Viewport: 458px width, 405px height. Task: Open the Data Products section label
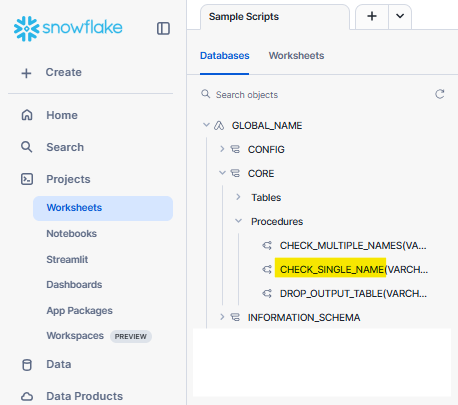(85, 396)
